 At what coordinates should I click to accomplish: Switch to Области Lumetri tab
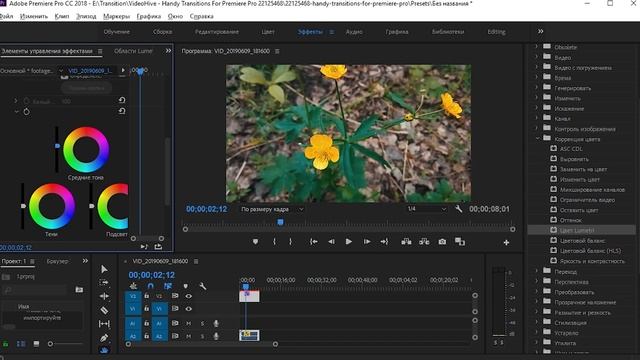point(133,51)
